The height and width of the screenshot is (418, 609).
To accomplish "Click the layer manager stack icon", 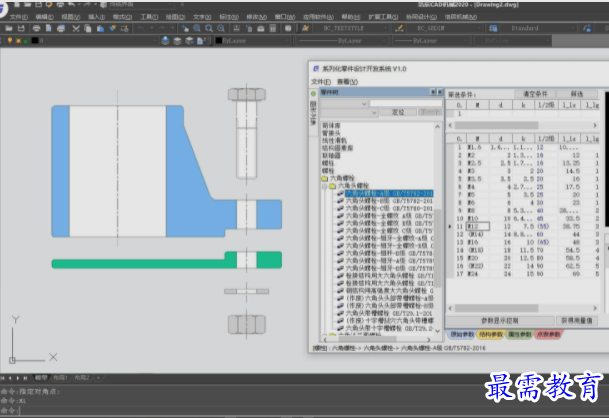I will point(165,41).
